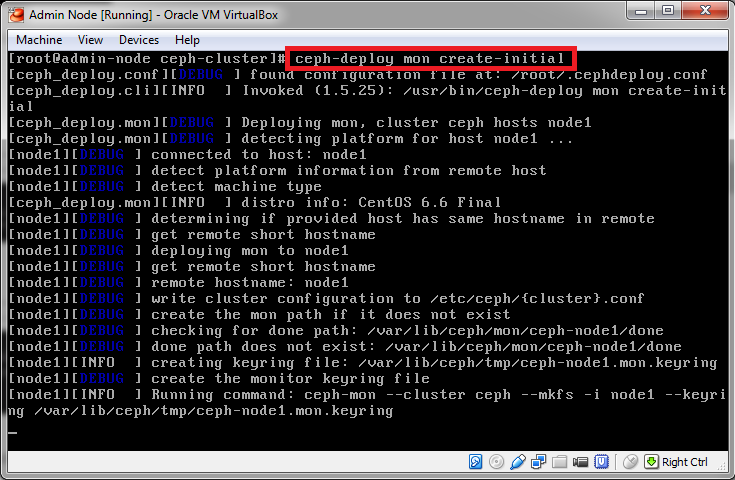Click the 'ceph-deploy mon create-initial' command text
This screenshot has height=480, width=735.
pos(429,59)
